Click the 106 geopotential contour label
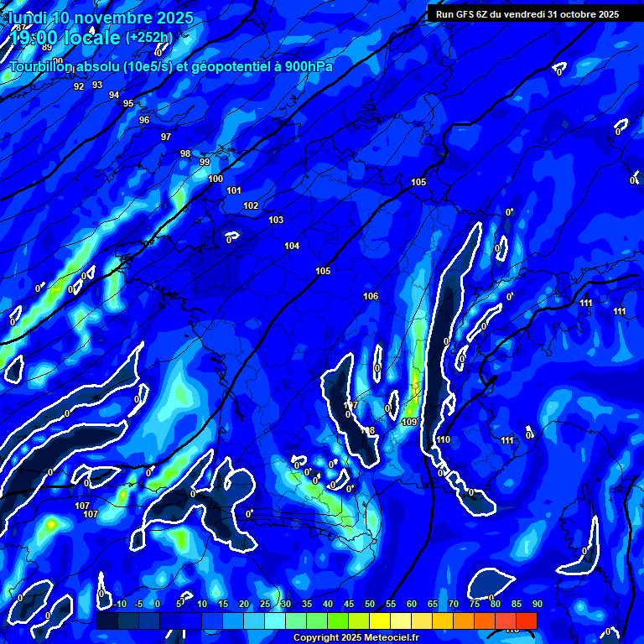 tap(371, 297)
